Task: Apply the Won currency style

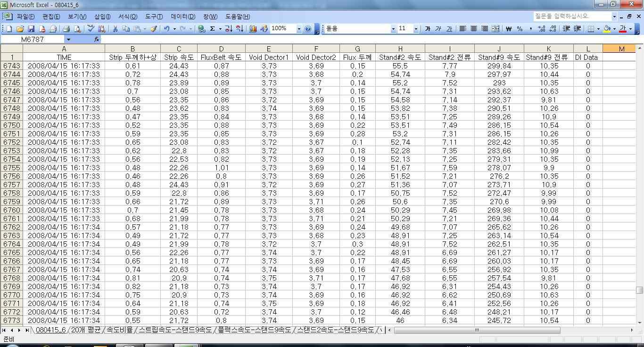Action: (509, 29)
